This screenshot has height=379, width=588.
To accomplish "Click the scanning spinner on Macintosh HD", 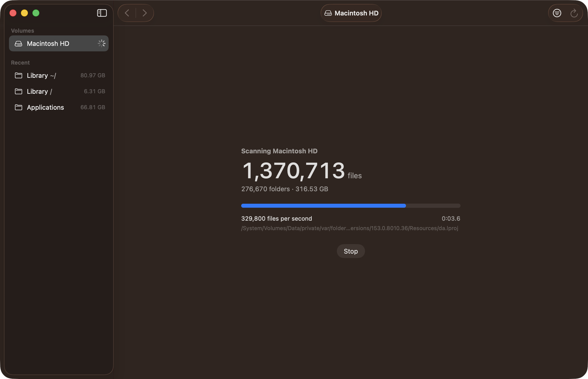I will coord(101,43).
